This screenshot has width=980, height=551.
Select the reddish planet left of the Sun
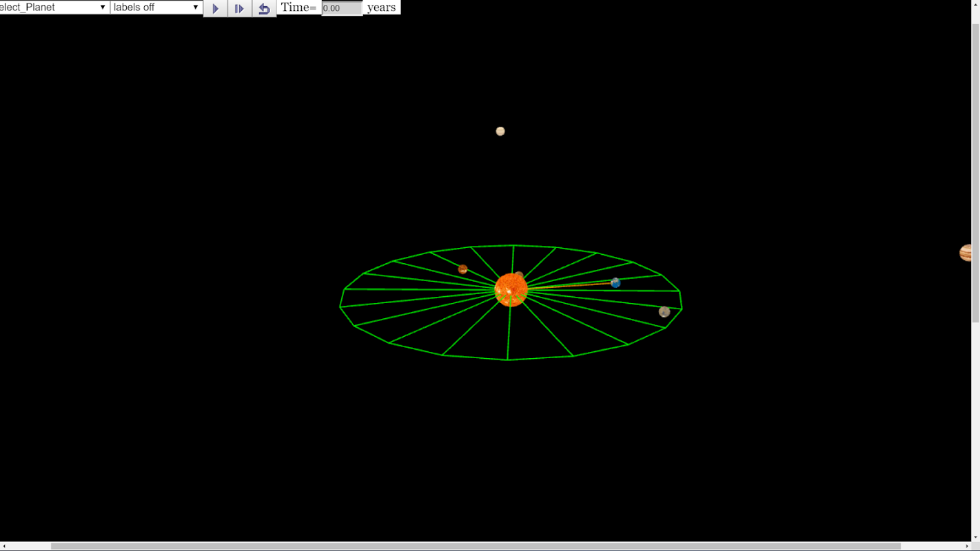pos(462,269)
